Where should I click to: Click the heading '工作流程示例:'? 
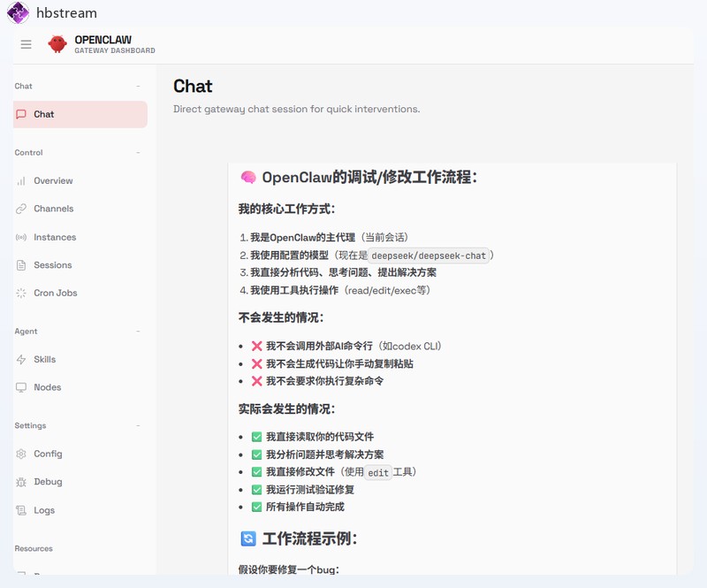coord(310,538)
